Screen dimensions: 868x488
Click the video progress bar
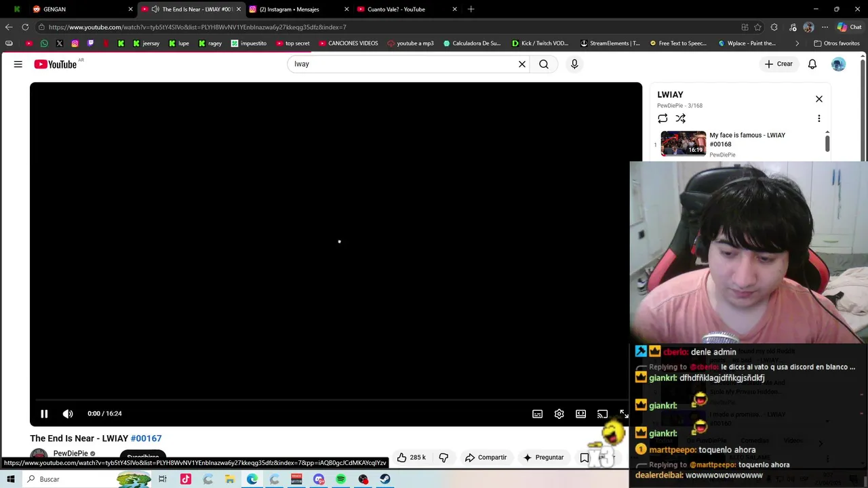click(x=332, y=400)
